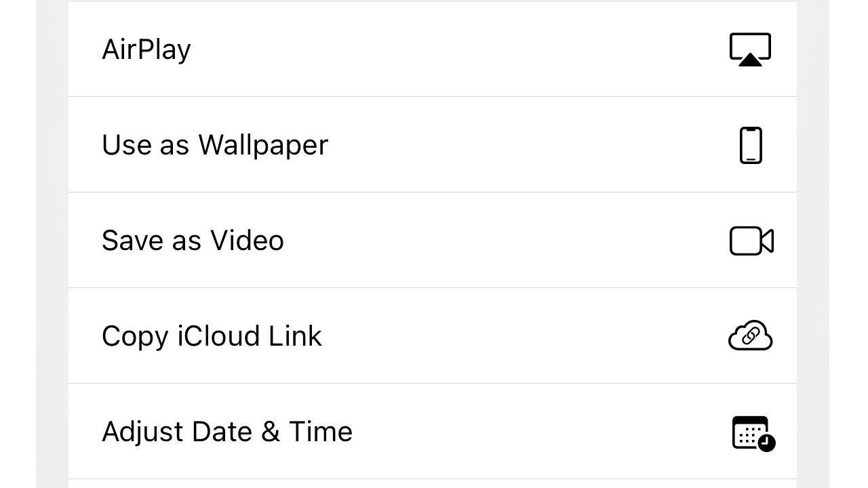Screen dimensions: 868x488
Task: Choose Copy iCloud Link
Action: (x=433, y=335)
